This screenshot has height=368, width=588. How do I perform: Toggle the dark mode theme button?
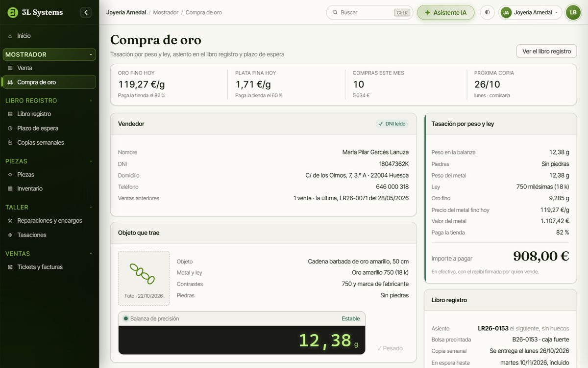pos(487,12)
